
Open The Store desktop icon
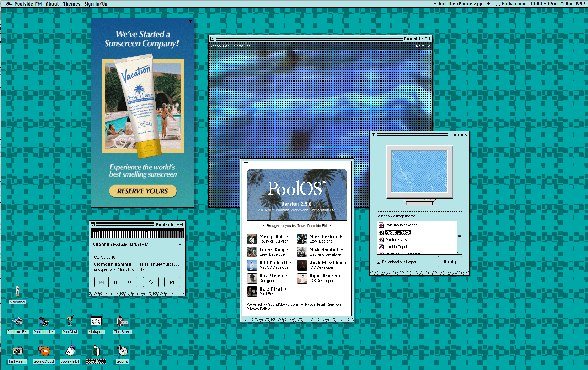122,325
